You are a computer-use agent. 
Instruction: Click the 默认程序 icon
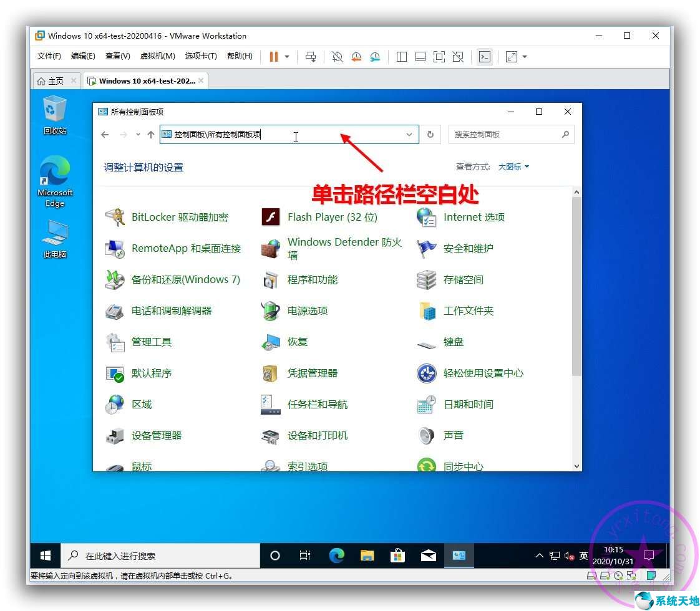(115, 373)
